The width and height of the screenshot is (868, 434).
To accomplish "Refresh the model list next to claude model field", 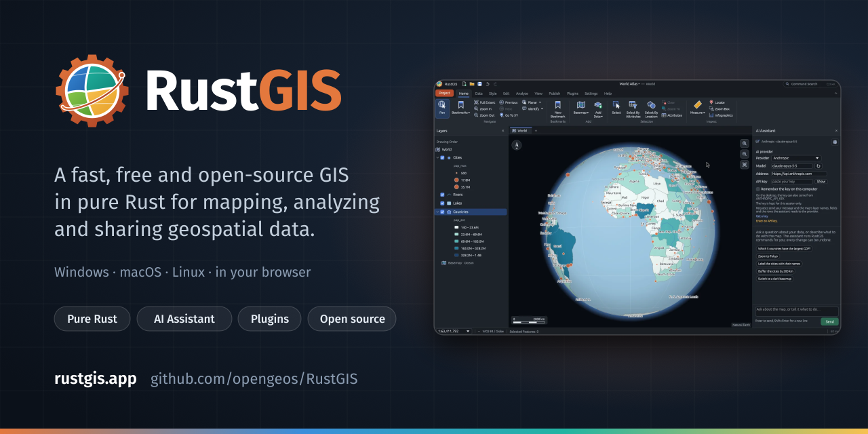I will tap(818, 166).
